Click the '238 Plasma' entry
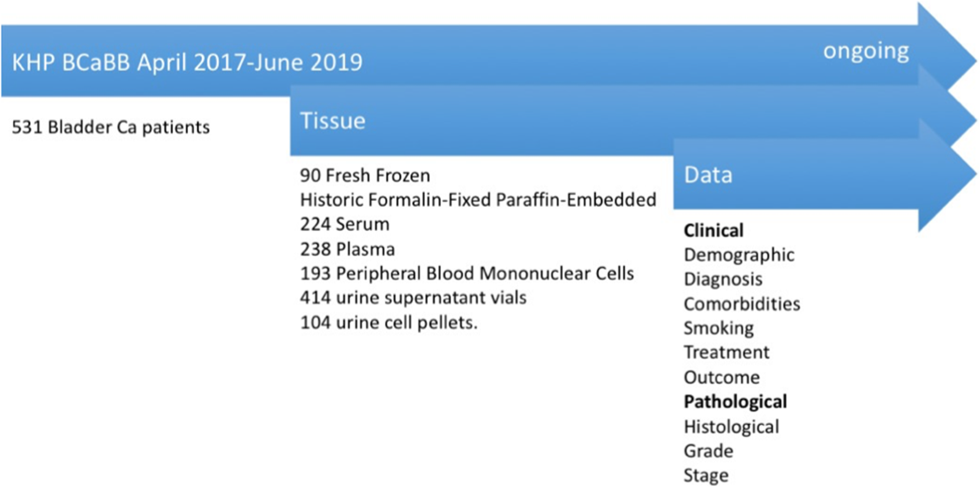 [x=347, y=249]
